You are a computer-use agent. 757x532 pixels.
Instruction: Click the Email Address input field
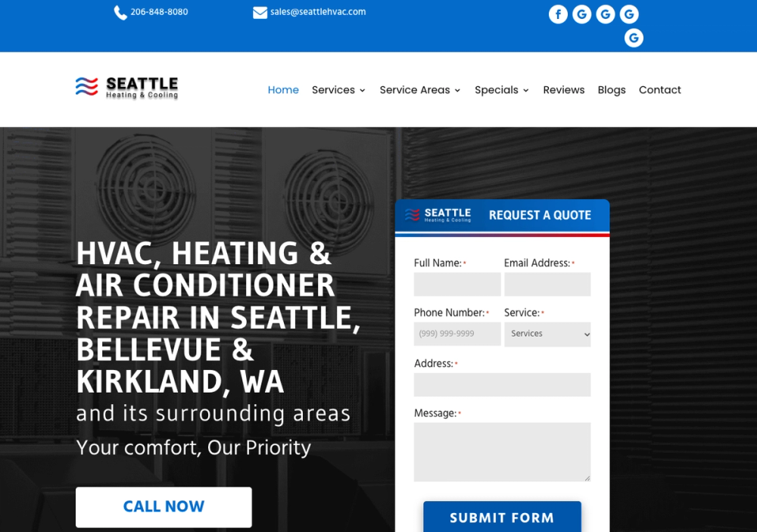(x=547, y=285)
